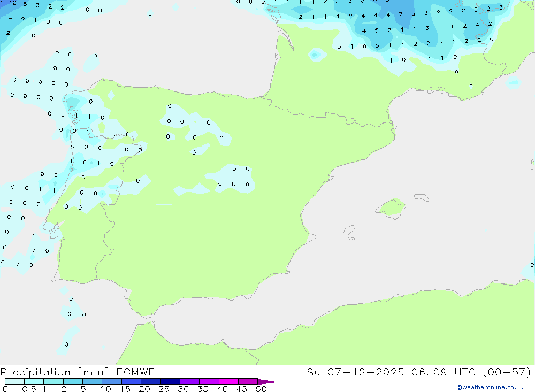Select the 30–35 mm violet legend swatch
535x392 pixels.
189,381
